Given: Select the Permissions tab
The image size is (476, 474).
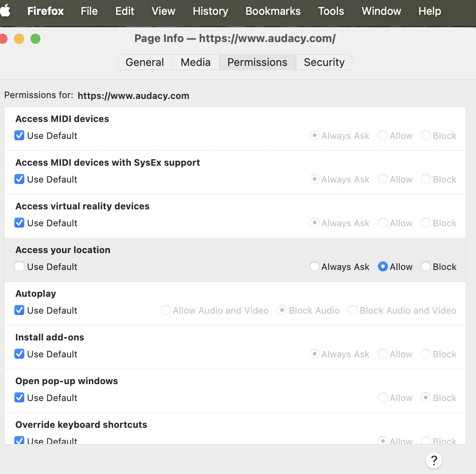Looking at the screenshot, I should coord(257,62).
